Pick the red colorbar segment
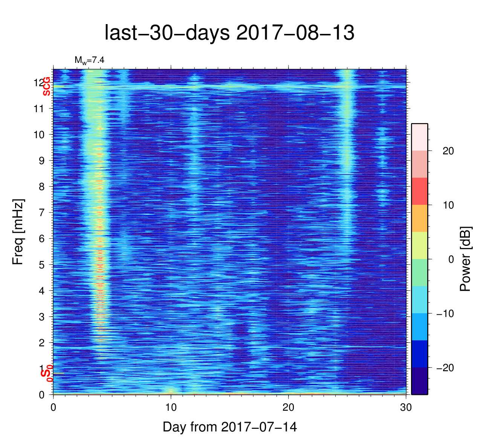This screenshot has height=448, width=486. coord(419,191)
